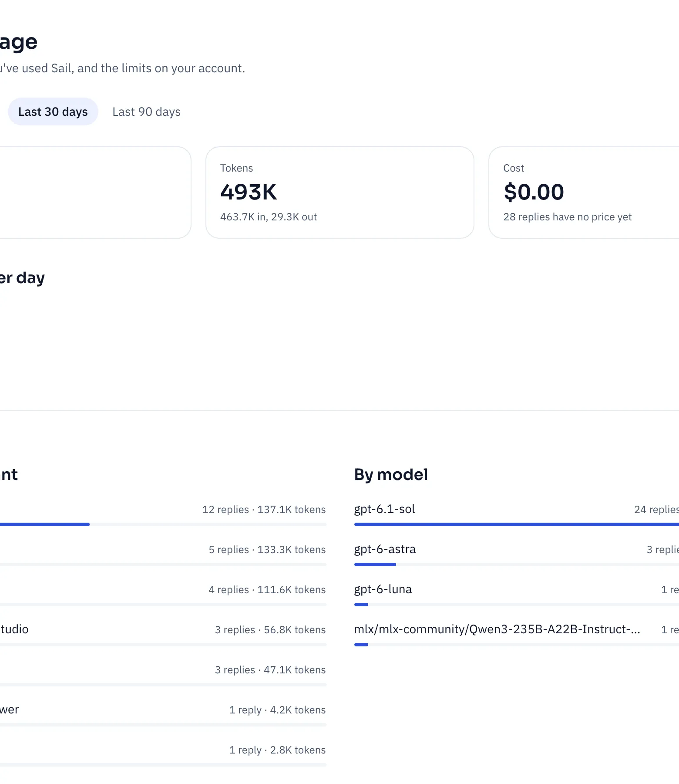The height and width of the screenshot is (784, 679).
Task: Click "28 replies have no price yet" note
Action: 567,217
